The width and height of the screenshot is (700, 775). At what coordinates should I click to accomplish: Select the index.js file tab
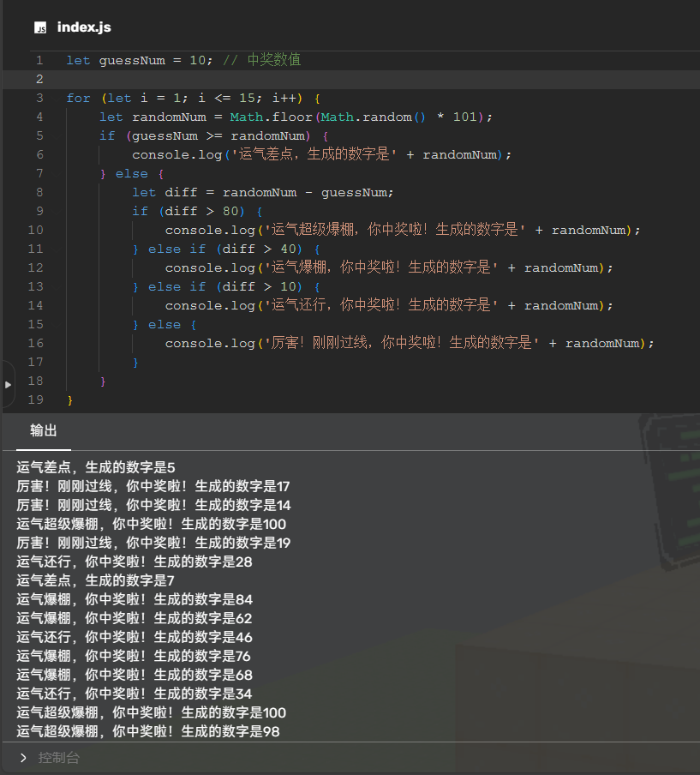(83, 27)
